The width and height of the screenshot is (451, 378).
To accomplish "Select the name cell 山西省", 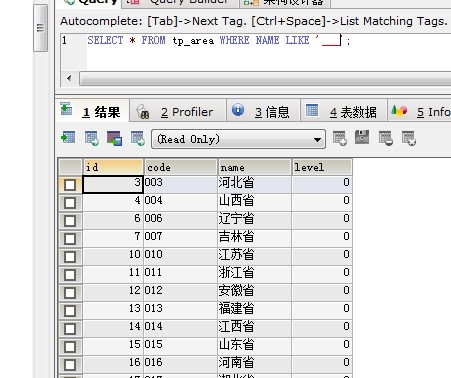I will (255, 202).
